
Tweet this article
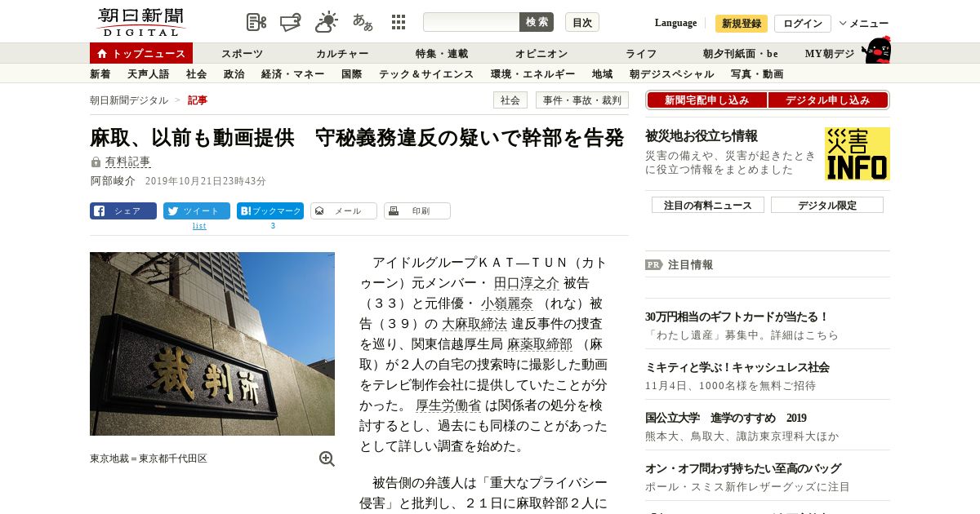197,210
